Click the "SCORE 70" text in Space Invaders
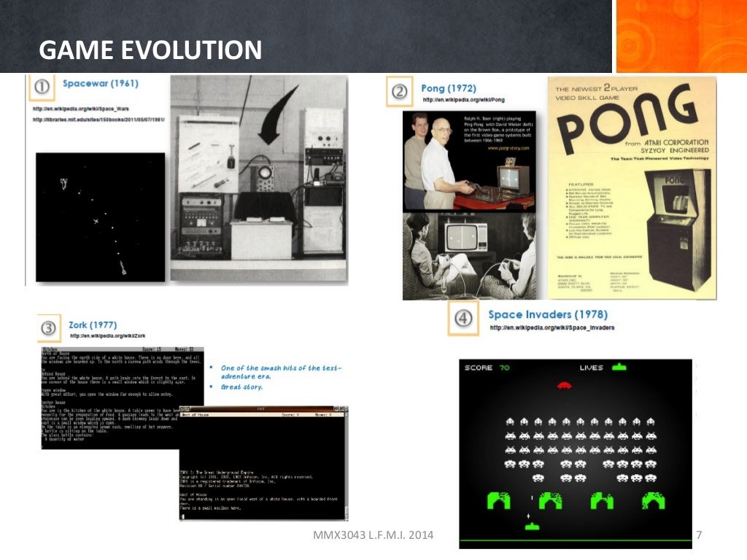This screenshot has height=560, width=747. tap(487, 367)
